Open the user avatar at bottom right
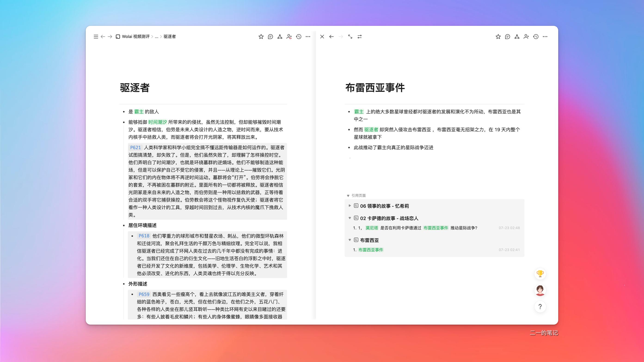This screenshot has height=362, width=644. 540,290
